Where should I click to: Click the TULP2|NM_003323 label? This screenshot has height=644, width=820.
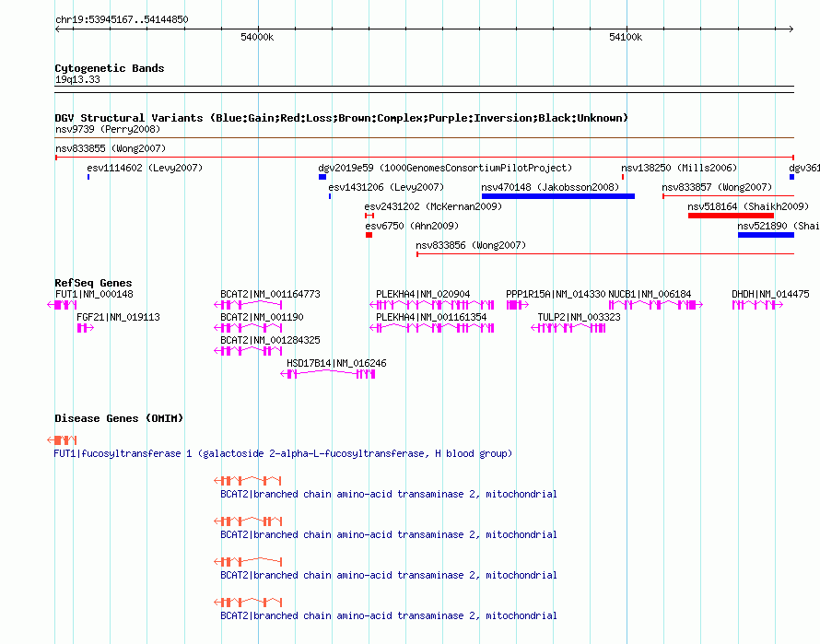[x=579, y=317]
